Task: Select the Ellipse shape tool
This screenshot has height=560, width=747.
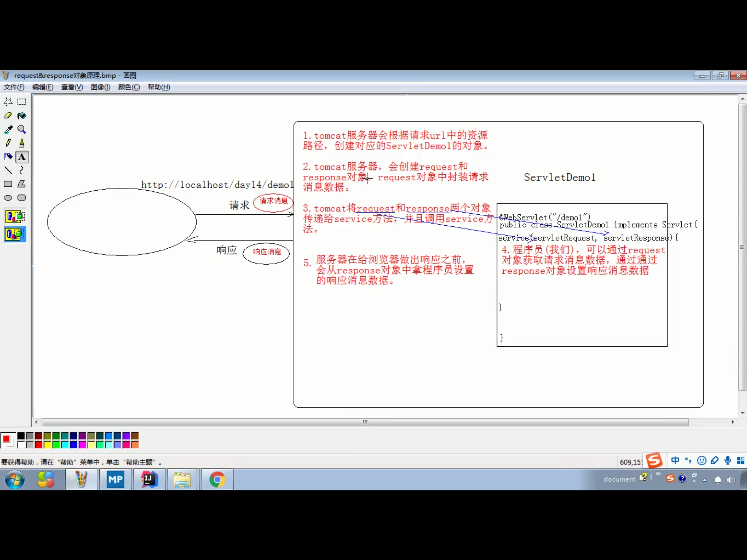Action: point(8,198)
